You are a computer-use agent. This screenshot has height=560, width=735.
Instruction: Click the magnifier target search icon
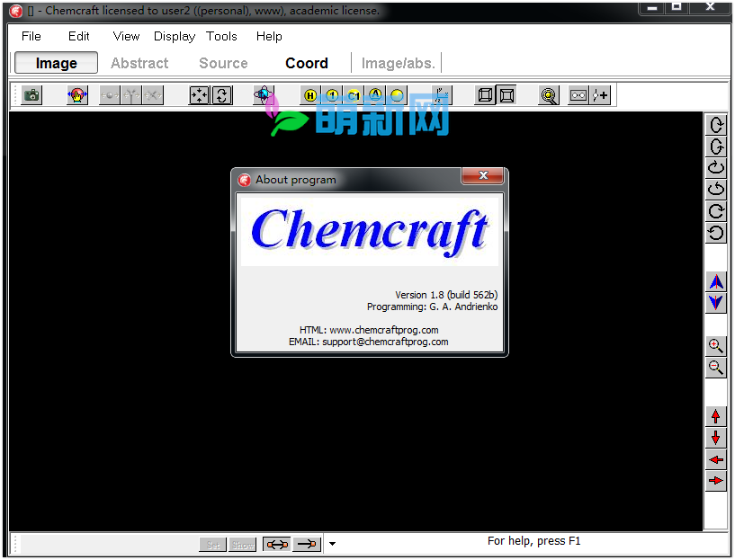(x=549, y=95)
